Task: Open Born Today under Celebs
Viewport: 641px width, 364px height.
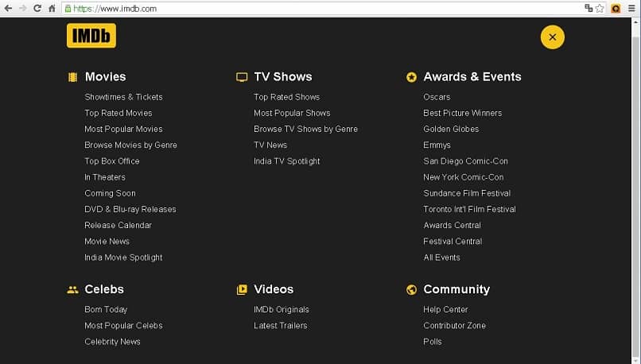Action: tap(106, 310)
